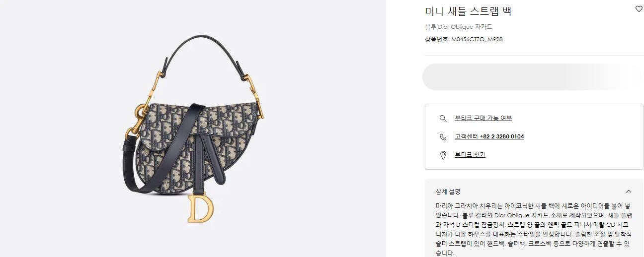
Task: Click the product title 미니 새들 스트랩 백
Action: click(x=468, y=11)
